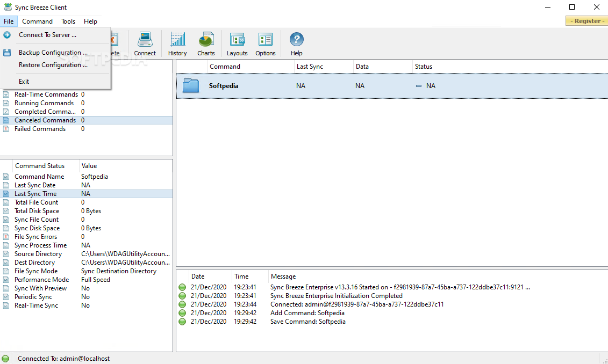Click the Canceled Commands row icon
This screenshot has height=364, width=608.
coord(6,120)
